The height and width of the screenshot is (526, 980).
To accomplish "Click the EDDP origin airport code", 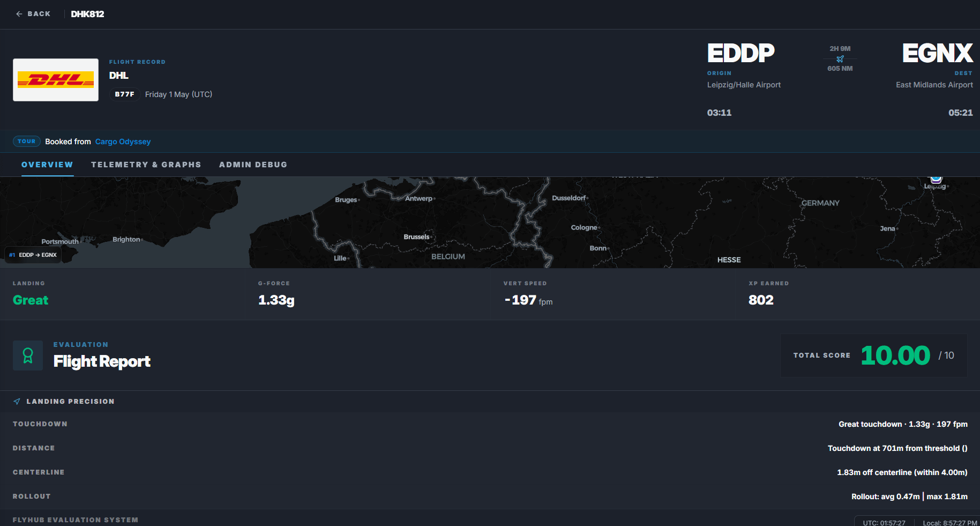I will 741,53.
